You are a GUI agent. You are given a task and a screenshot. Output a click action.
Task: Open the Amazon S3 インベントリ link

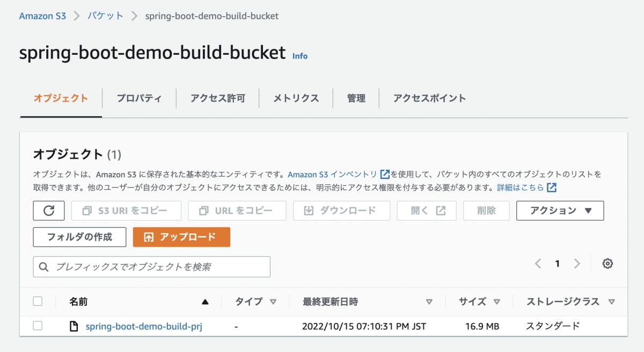pyautogui.click(x=333, y=174)
